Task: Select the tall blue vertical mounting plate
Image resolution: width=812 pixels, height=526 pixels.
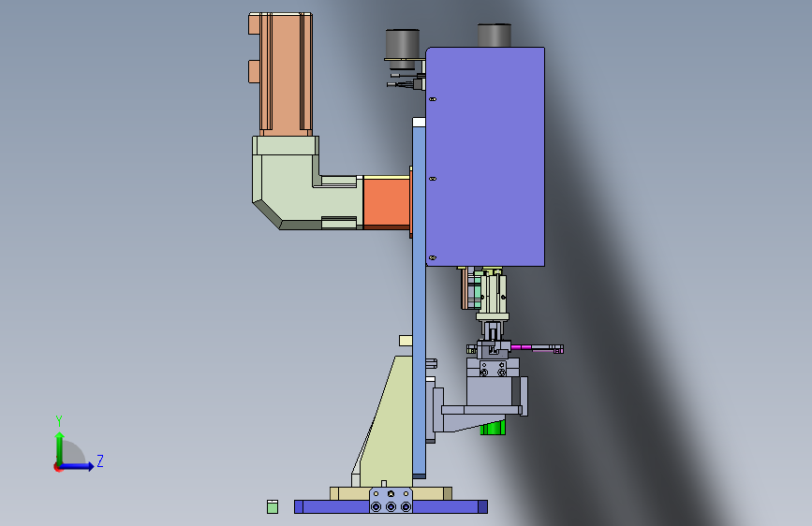Action: coord(419,300)
